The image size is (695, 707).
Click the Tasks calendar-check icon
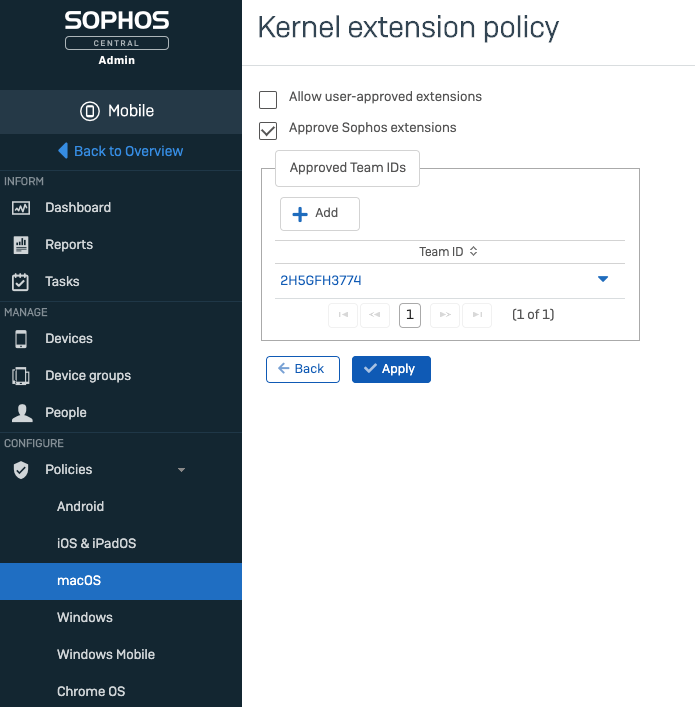pyautogui.click(x=21, y=282)
